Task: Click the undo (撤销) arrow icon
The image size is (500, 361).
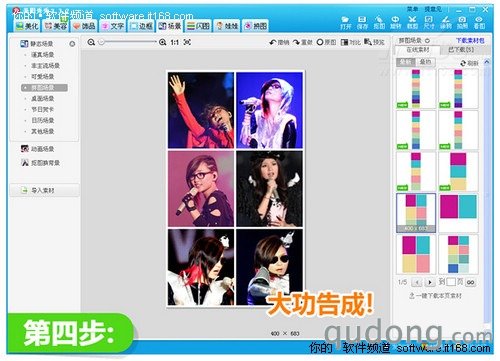Action: (x=273, y=42)
